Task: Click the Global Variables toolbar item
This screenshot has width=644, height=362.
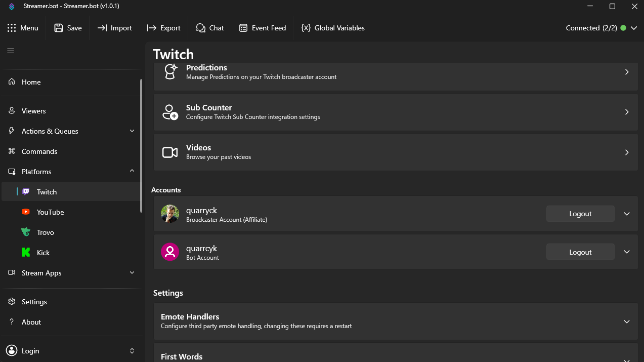Action: [333, 28]
